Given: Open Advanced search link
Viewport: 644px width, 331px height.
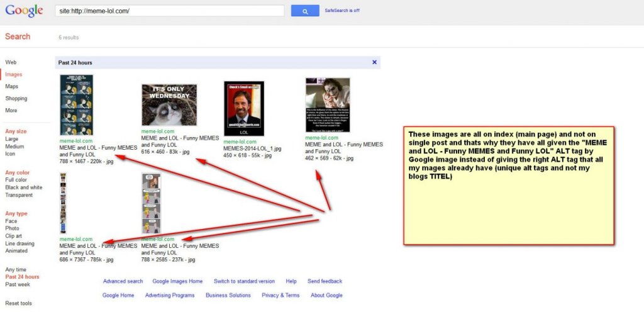Looking at the screenshot, I should point(123,281).
